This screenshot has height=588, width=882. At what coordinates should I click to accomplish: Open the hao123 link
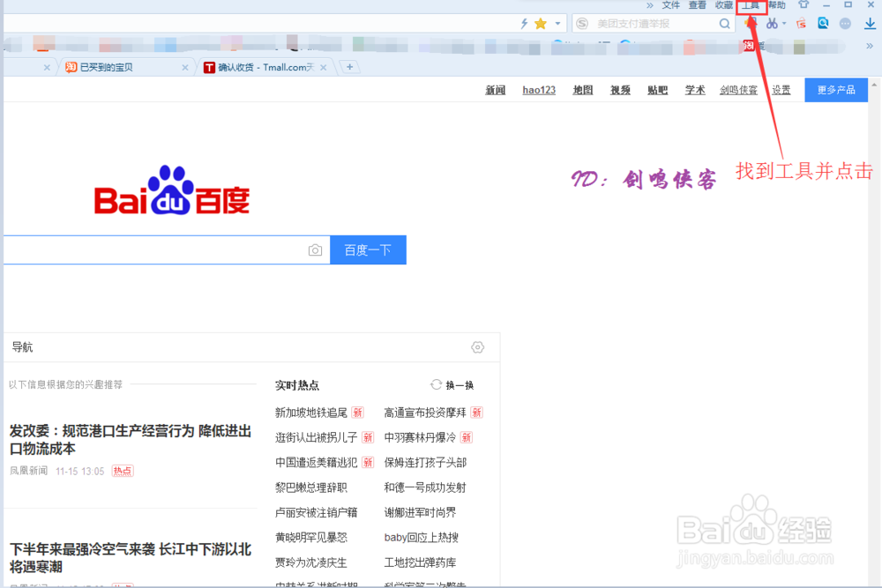click(538, 89)
